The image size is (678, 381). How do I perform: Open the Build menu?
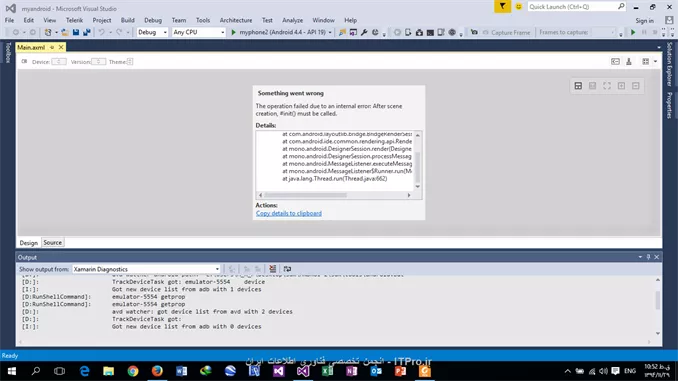127,20
